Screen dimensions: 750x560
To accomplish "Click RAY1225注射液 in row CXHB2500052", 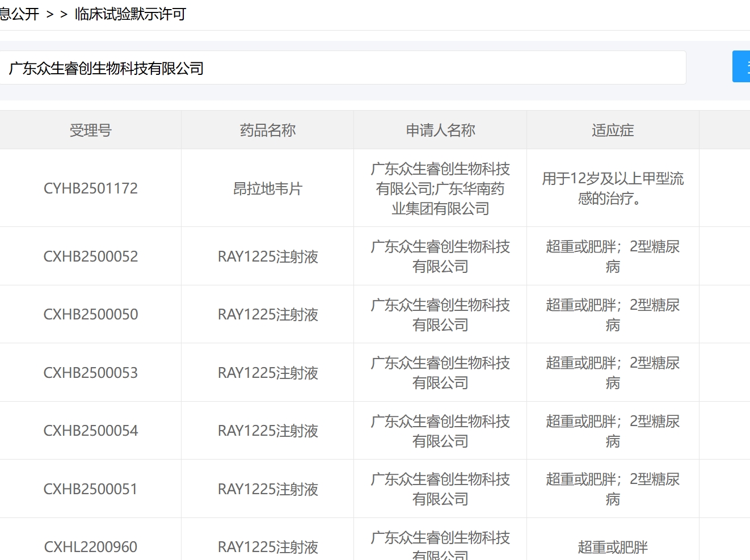I will point(268,256).
